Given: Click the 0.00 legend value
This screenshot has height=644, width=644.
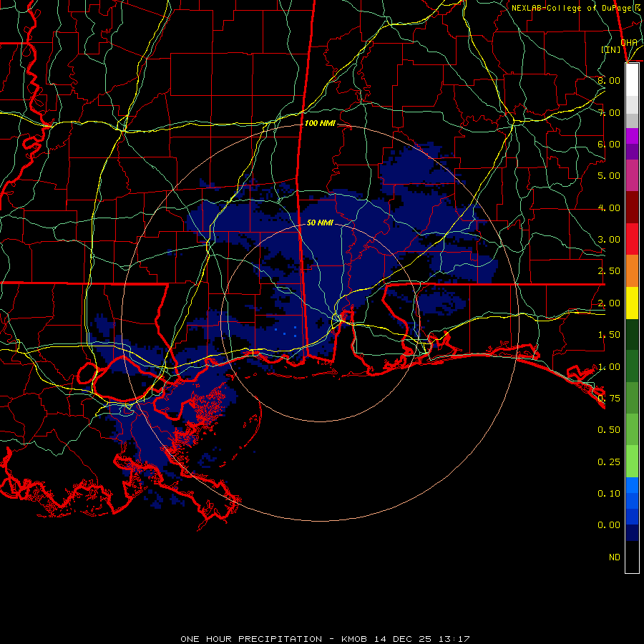Looking at the screenshot, I should point(609,525).
